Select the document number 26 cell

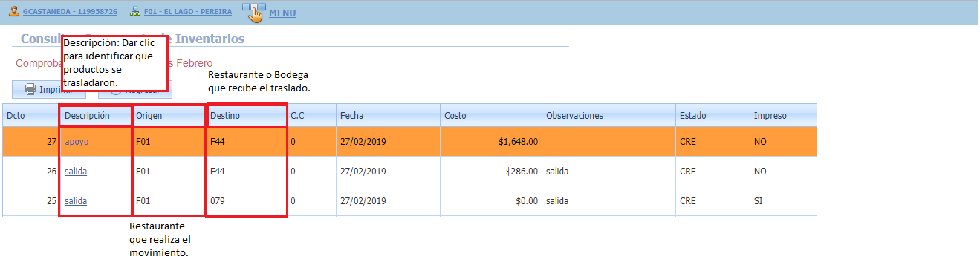click(x=30, y=171)
